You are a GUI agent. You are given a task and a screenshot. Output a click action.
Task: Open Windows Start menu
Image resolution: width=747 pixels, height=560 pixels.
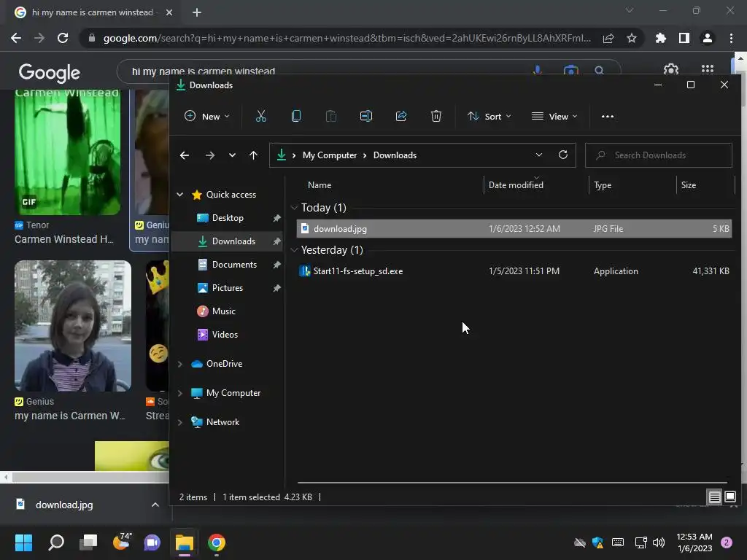pyautogui.click(x=23, y=542)
